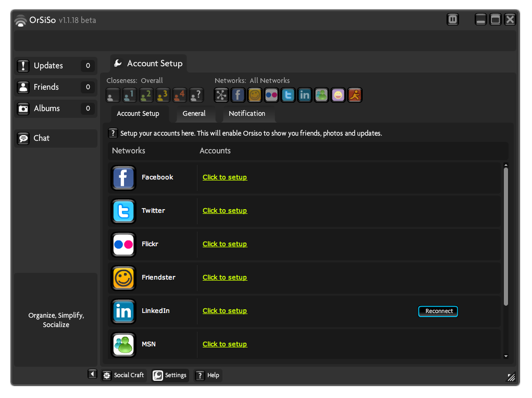
Task: Filter friends by closeness level 3
Action: click(163, 95)
